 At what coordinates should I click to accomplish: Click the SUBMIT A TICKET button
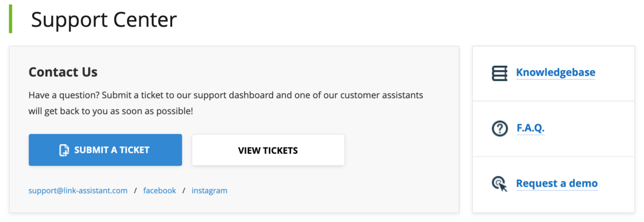[105, 150]
